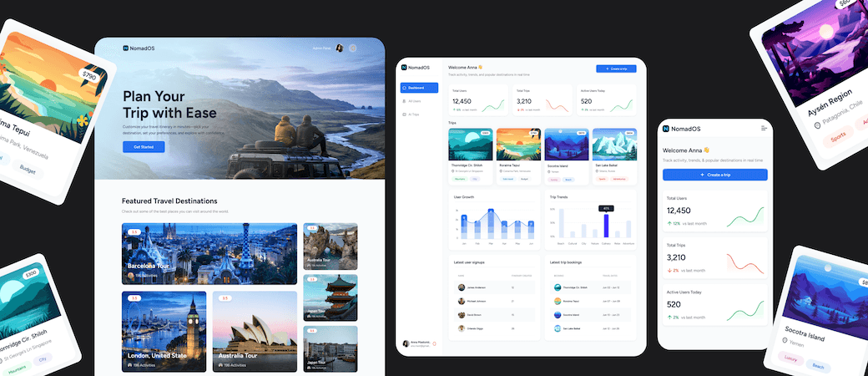This screenshot has height=376, width=868.
Task: Click the Luxury tag on tilted Socotra Island card
Action: [x=790, y=358]
